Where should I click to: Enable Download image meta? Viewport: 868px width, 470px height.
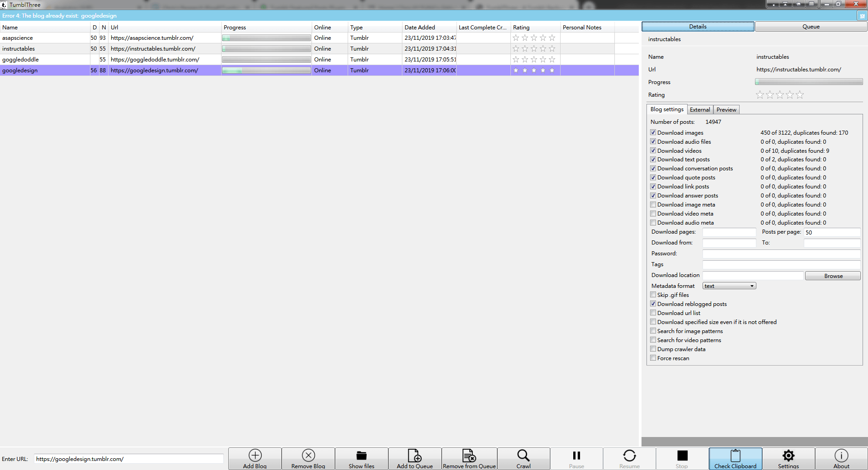click(653, 205)
